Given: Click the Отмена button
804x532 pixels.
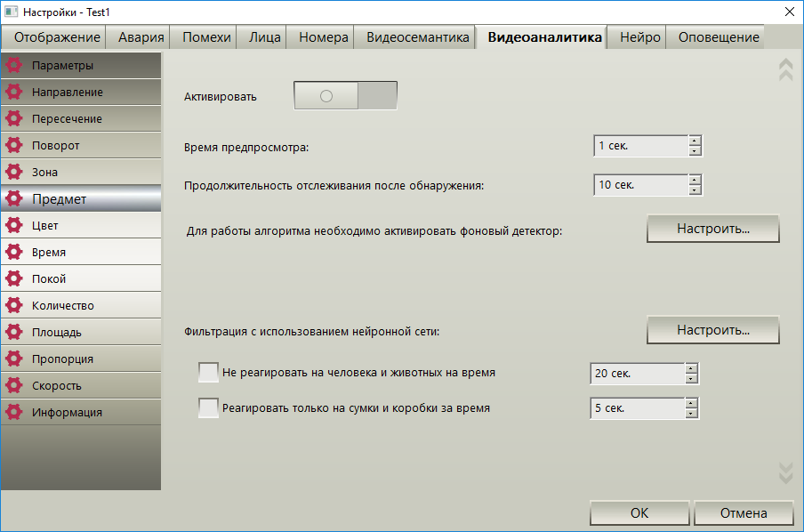Looking at the screenshot, I should (744, 513).
